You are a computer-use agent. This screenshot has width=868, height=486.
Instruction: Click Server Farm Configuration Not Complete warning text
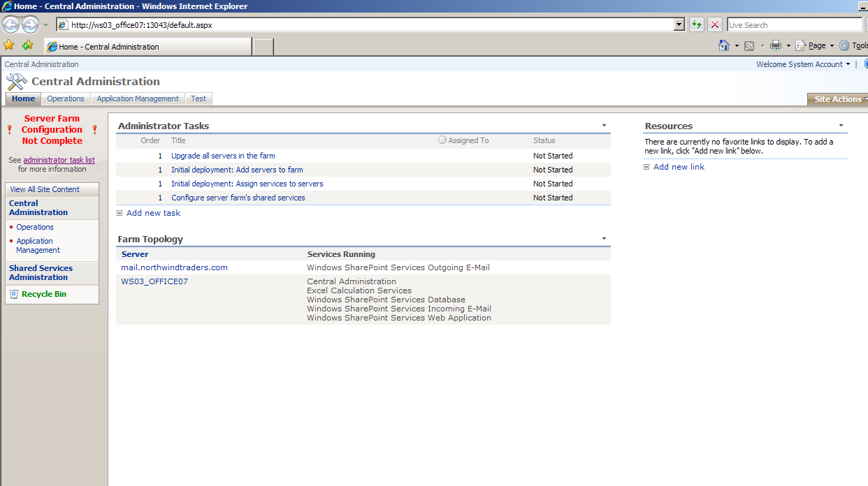pyautogui.click(x=52, y=129)
